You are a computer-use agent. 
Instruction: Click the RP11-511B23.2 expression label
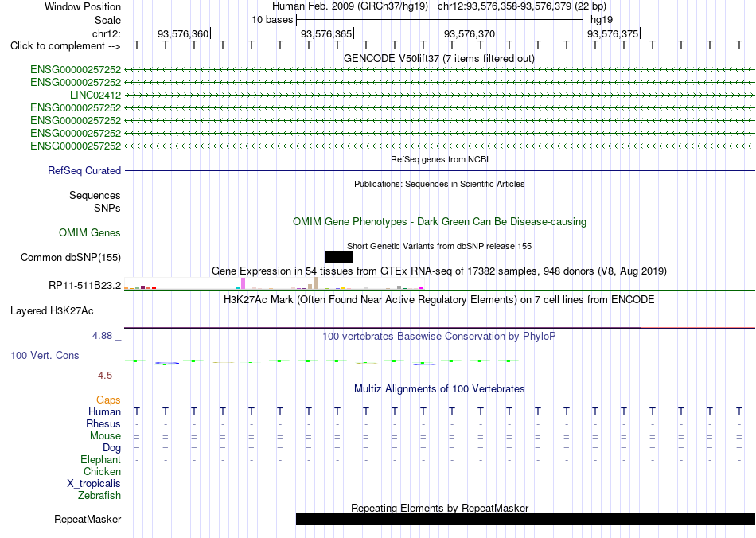pyautogui.click(x=85, y=286)
